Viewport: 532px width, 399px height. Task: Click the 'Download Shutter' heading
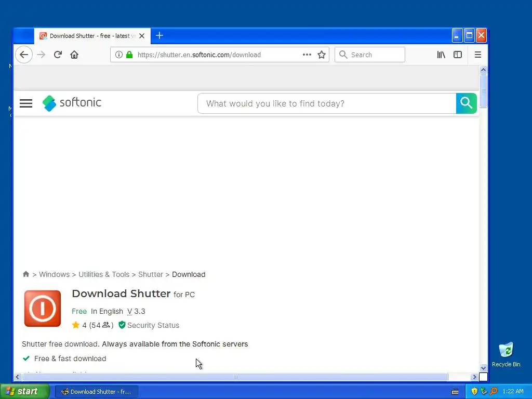click(x=121, y=294)
